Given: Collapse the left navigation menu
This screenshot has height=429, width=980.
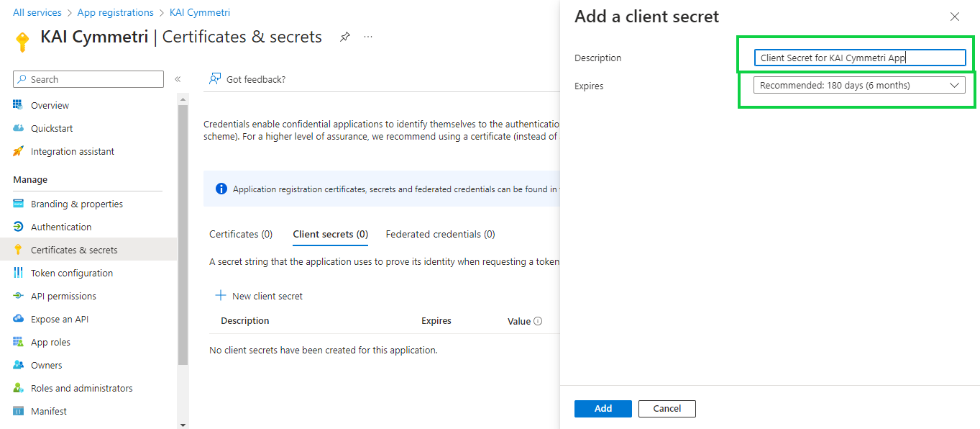Looking at the screenshot, I should click(x=178, y=79).
